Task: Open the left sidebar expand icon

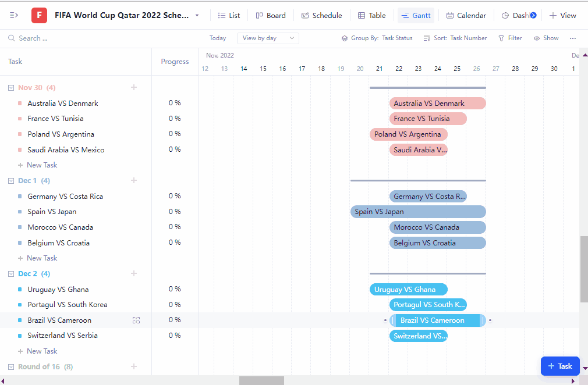Action: [13, 15]
